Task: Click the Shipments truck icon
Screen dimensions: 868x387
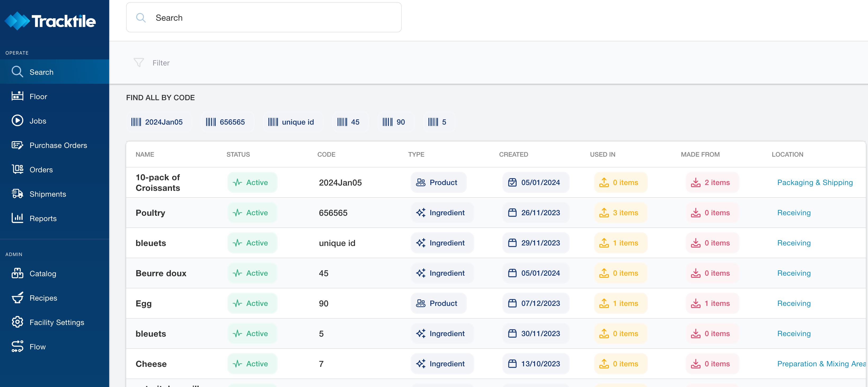Action: tap(17, 194)
